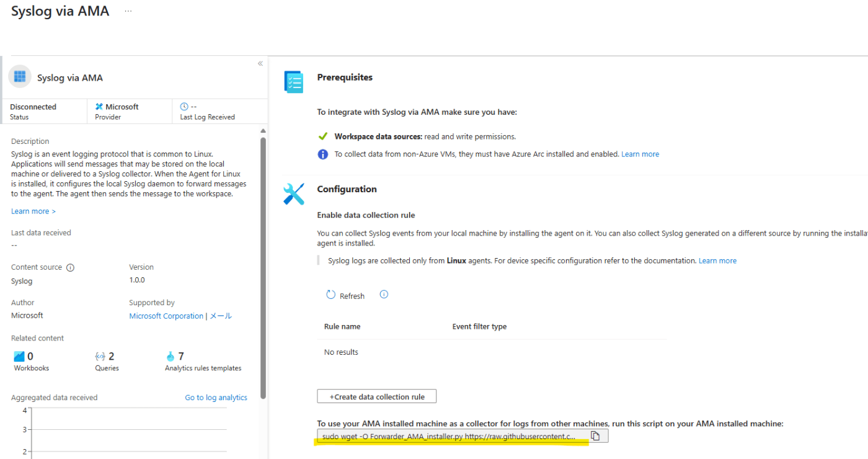Collapse the left details pane with double chevron

pyautogui.click(x=260, y=63)
